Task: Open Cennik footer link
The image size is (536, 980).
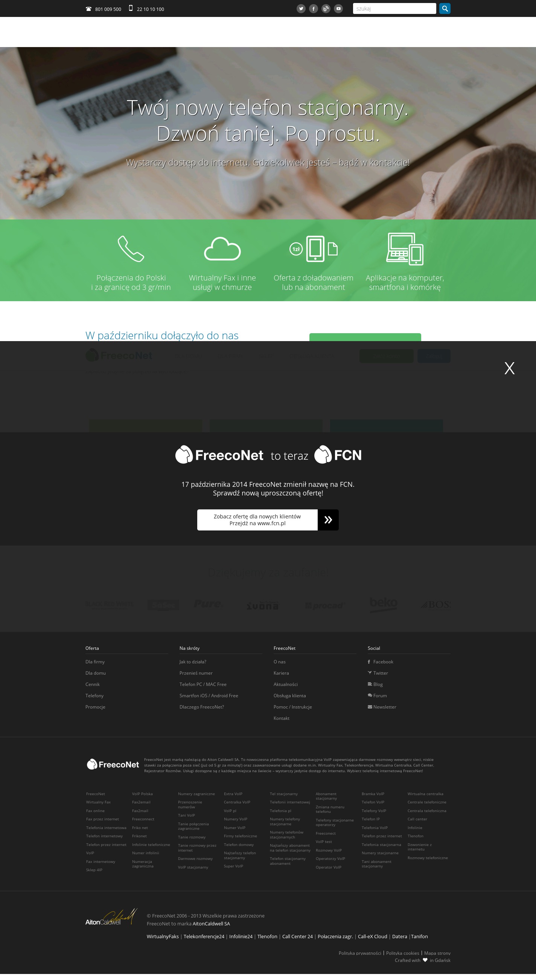Action: 93,684
